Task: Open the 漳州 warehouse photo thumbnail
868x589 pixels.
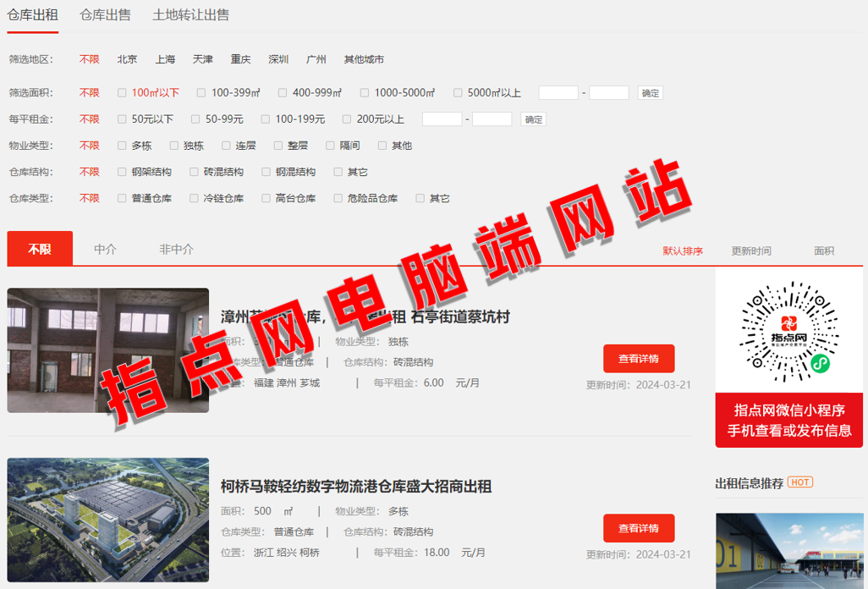Action: click(108, 350)
